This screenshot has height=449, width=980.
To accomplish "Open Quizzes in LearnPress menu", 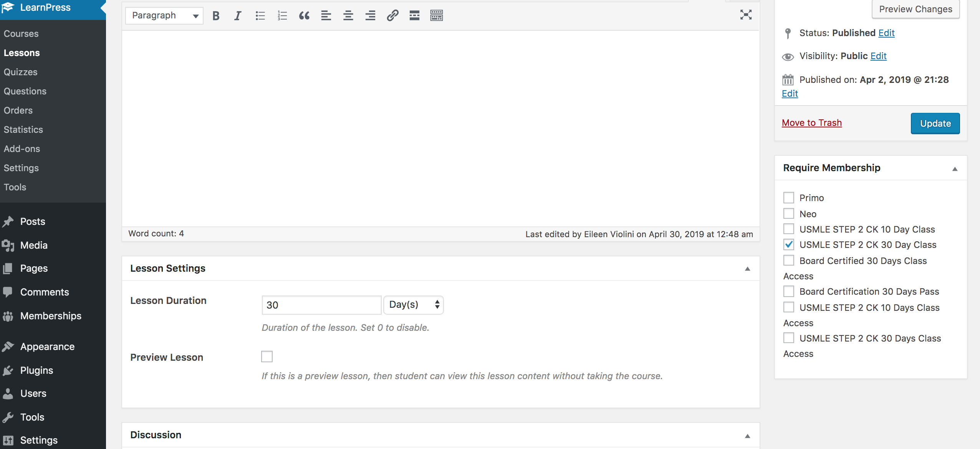I will click(21, 72).
